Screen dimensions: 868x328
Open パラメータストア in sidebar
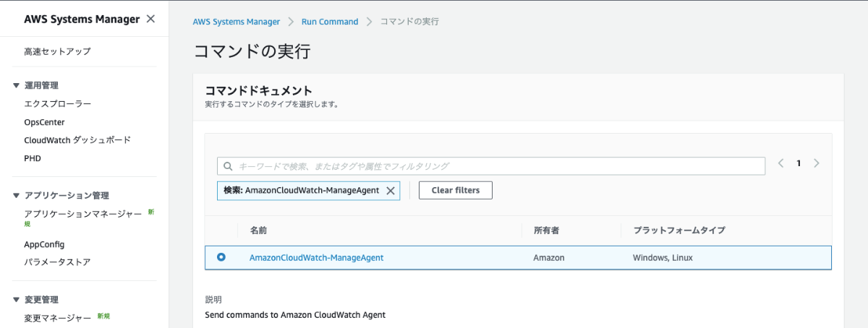tap(57, 262)
